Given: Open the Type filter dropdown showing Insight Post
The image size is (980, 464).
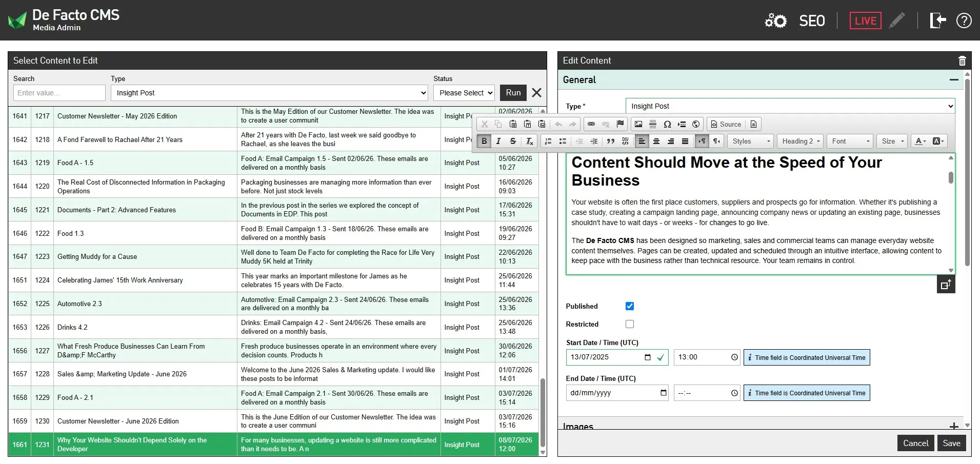Looking at the screenshot, I should (x=270, y=93).
